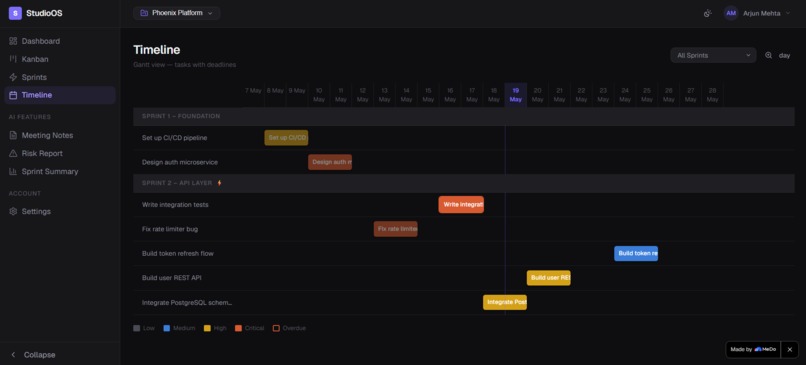
Task: Open the Risk Report
Action: coord(60,153)
